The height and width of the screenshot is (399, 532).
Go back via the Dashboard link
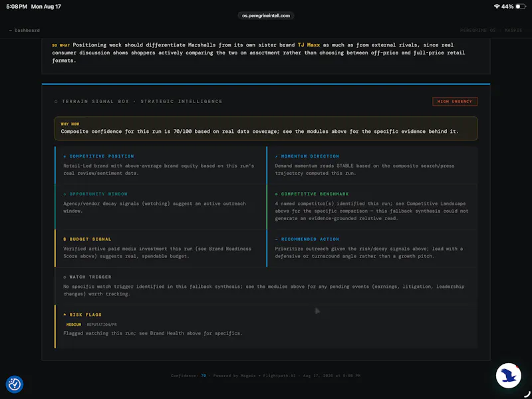point(24,31)
